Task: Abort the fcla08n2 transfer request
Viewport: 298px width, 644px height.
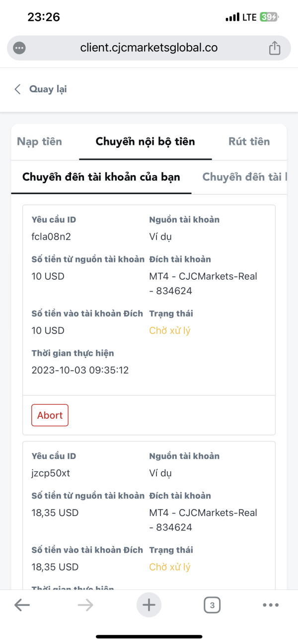Action: [50, 415]
